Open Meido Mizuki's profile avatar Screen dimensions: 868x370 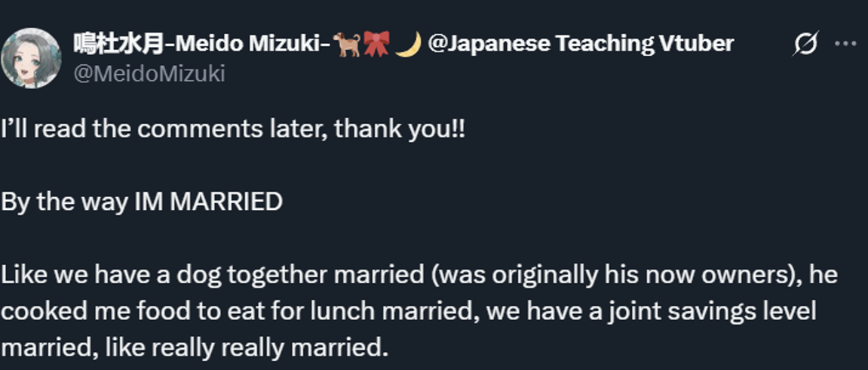(x=31, y=58)
